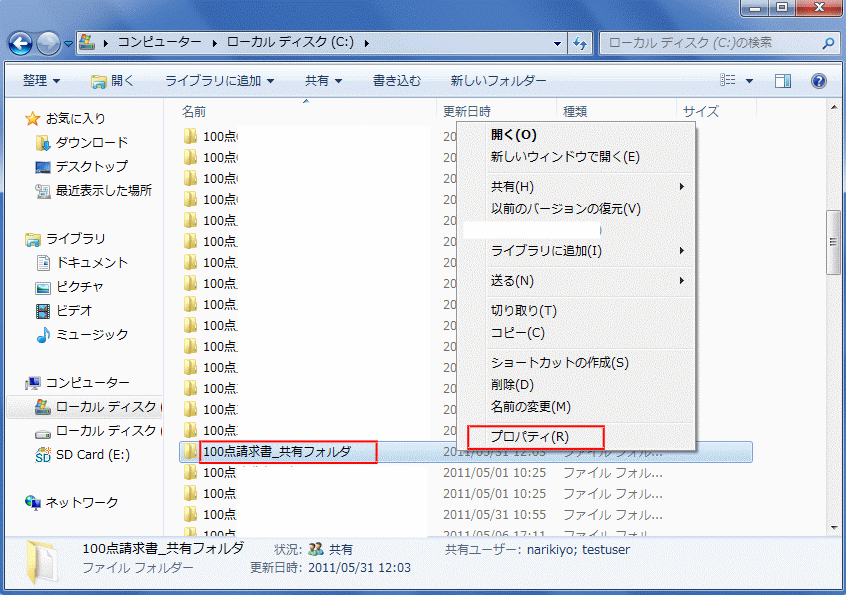This screenshot has width=846, height=595.
Task: Expand the change-view dropdown arrow
Action: [x=747, y=80]
